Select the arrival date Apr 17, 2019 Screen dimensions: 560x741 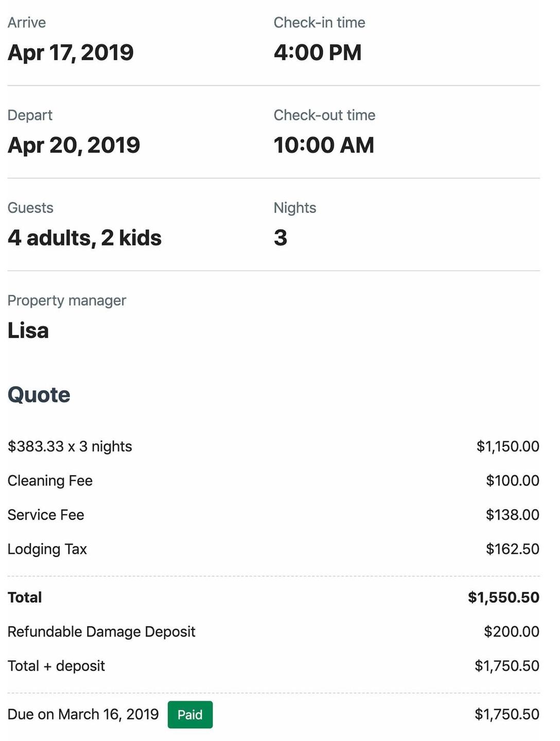pos(71,52)
